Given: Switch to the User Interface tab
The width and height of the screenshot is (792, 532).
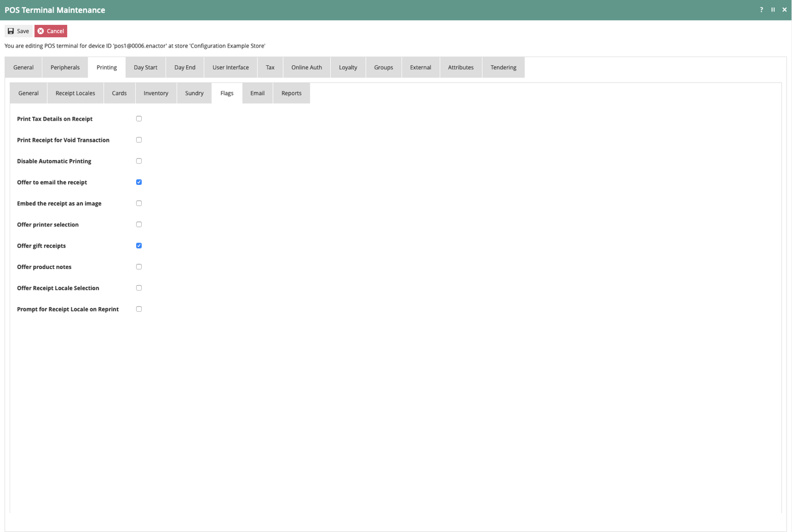Looking at the screenshot, I should [x=230, y=68].
